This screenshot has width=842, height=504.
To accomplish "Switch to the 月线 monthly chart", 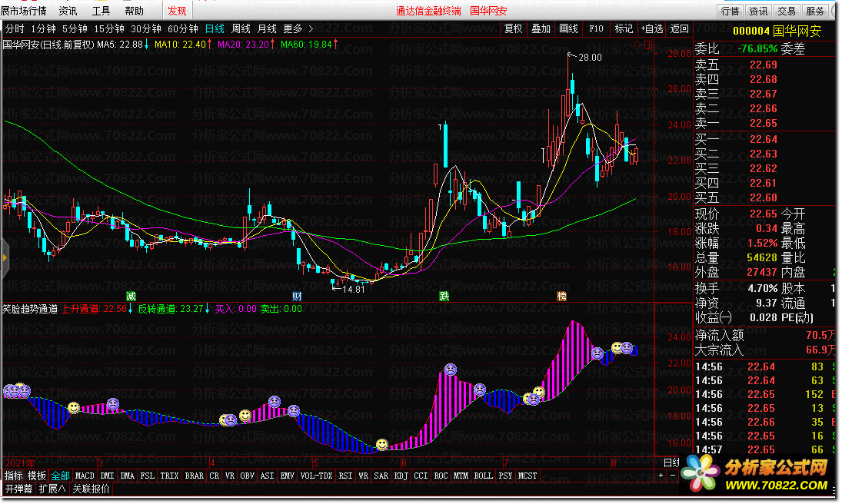I will click(267, 29).
